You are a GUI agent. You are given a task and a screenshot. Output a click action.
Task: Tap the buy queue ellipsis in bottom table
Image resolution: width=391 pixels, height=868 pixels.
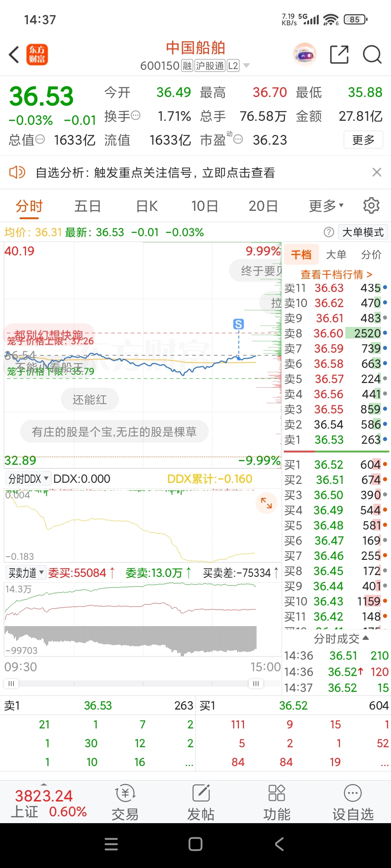click(384, 762)
